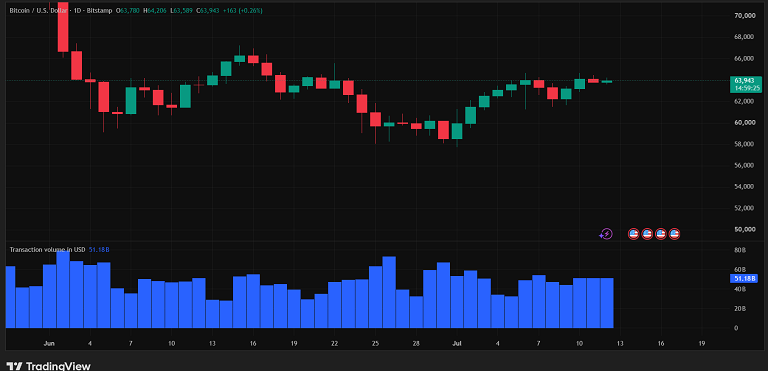Select the open value 'O63,780'
This screenshot has width=768, height=371.
(x=127, y=10)
